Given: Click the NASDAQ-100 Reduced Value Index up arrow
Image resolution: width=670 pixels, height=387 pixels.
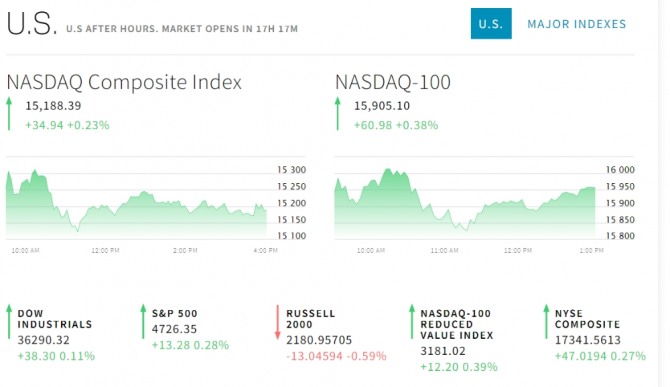Looking at the screenshot, I should [x=412, y=322].
